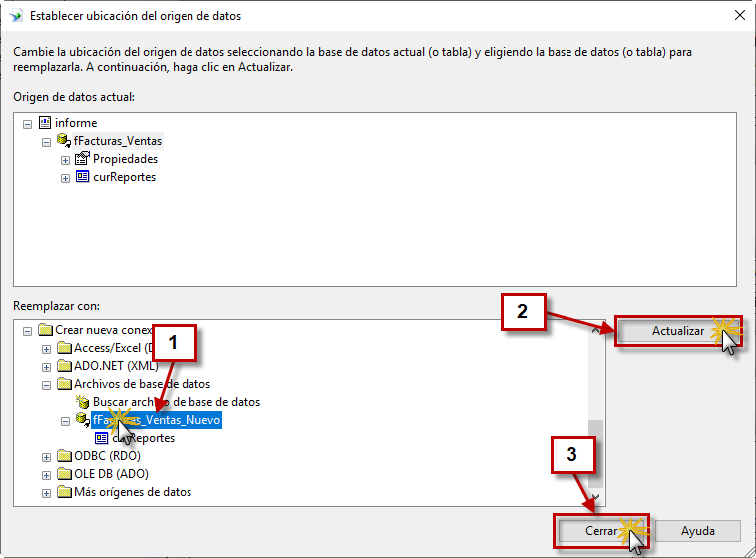The width and height of the screenshot is (756, 558).
Task: Click the fFacturas_Ventas_Nuevo database icon
Action: (83, 420)
